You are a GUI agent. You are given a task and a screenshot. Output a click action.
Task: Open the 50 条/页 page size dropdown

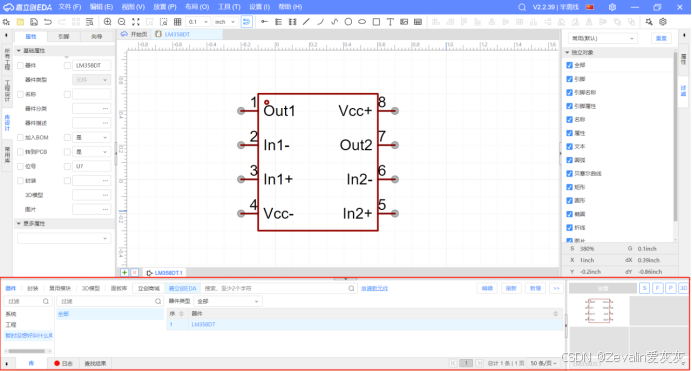tap(543, 363)
